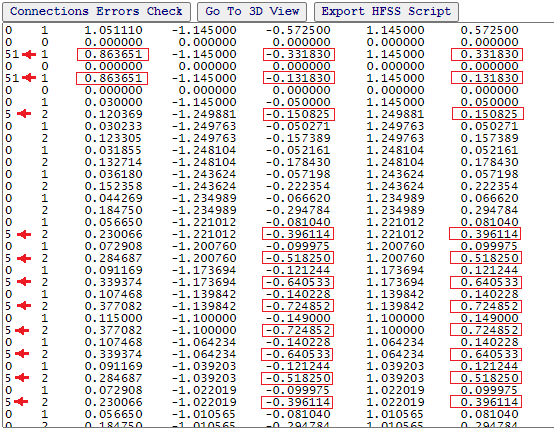Screen dimensions: 554x430
Task: Click the value 0.115000
Action: tap(113, 318)
